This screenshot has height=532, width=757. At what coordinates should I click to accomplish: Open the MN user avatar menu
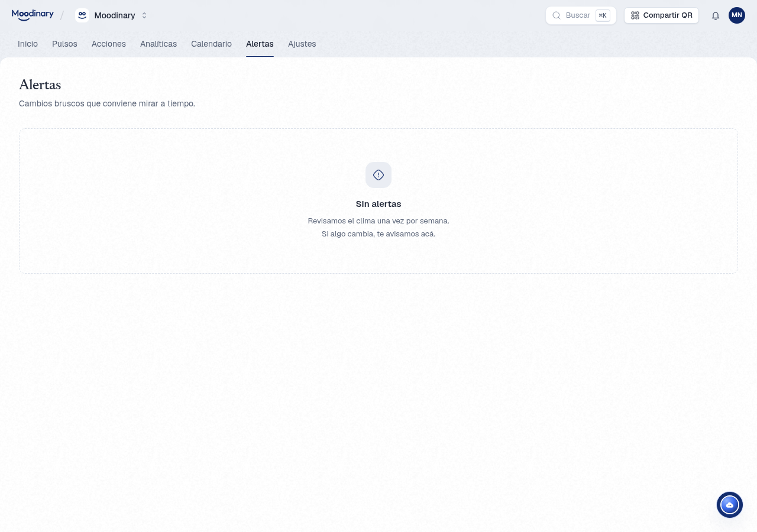[737, 15]
